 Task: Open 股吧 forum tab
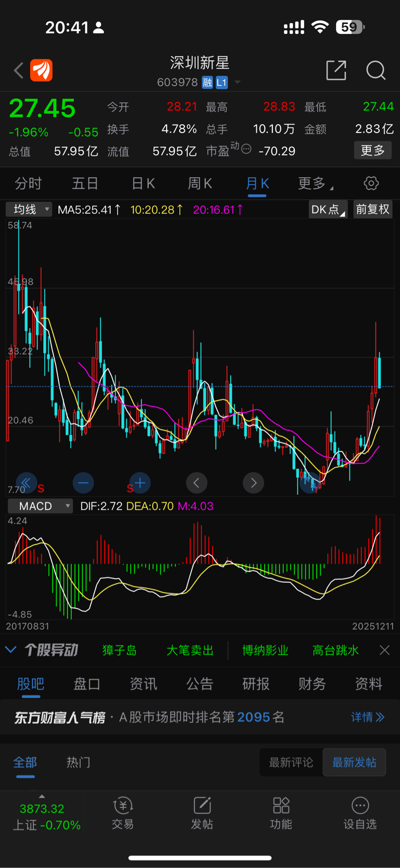(31, 683)
